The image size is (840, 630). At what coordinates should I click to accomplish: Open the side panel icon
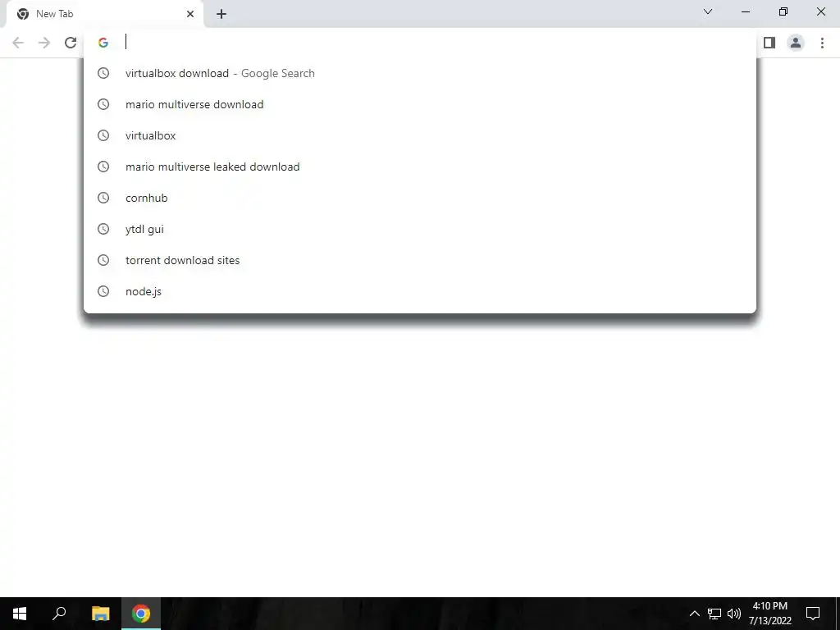coord(769,43)
